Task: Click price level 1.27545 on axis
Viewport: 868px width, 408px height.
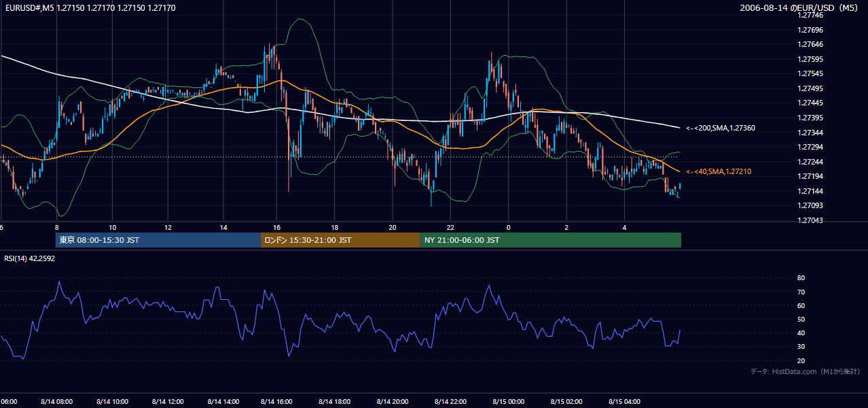Action: pos(810,73)
